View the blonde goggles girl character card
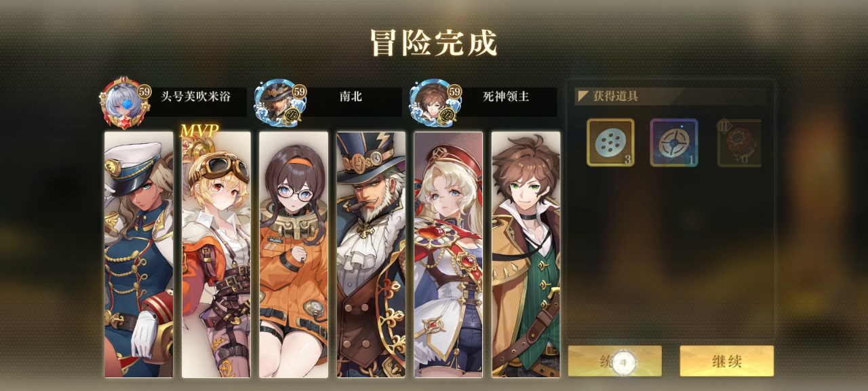 coord(216,255)
